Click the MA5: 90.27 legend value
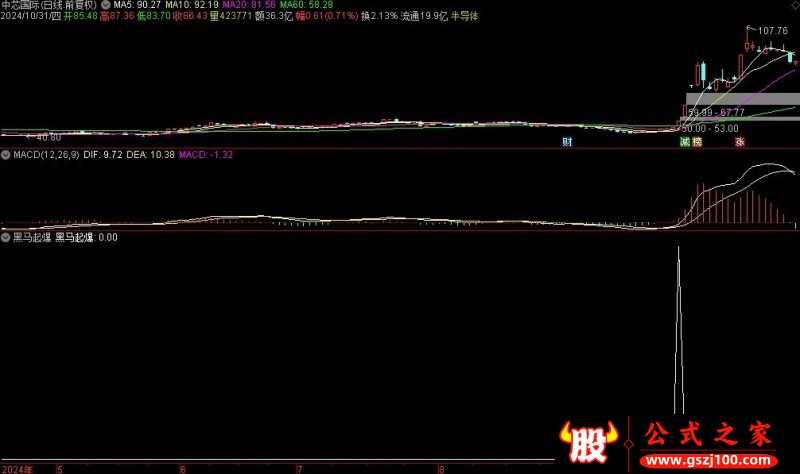 (x=137, y=5)
